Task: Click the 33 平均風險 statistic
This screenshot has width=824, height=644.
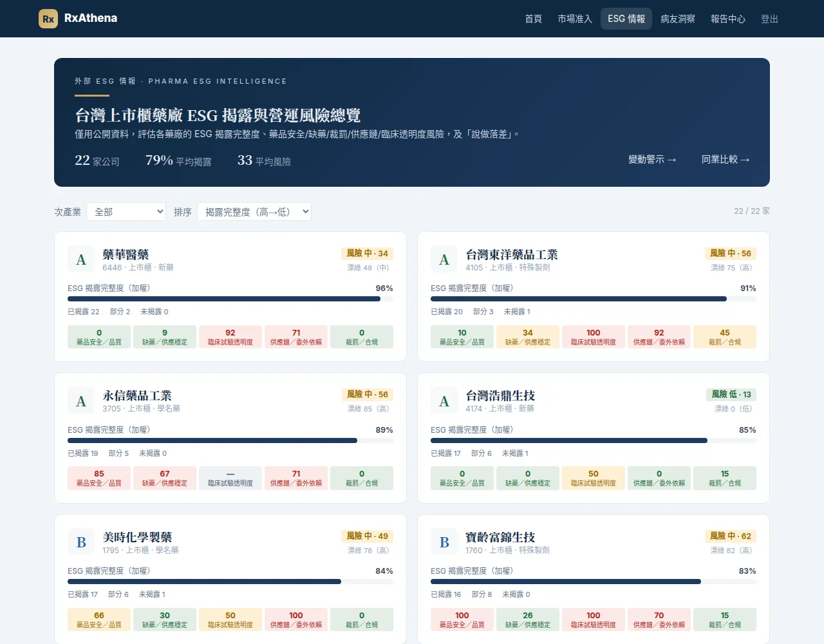Action: pyautogui.click(x=264, y=160)
